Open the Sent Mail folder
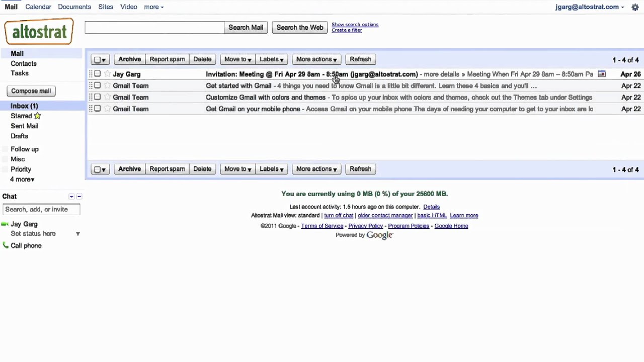Viewport: 644px width, 362px height. [25, 126]
